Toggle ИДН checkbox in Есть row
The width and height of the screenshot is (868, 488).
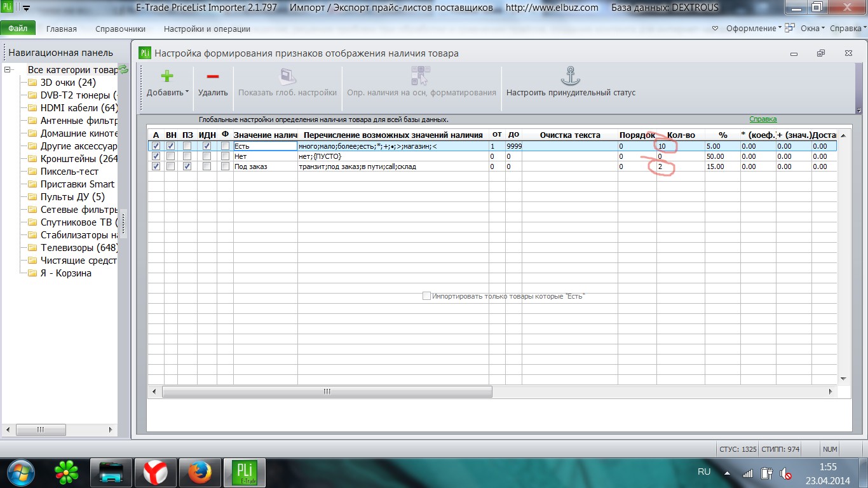point(207,146)
